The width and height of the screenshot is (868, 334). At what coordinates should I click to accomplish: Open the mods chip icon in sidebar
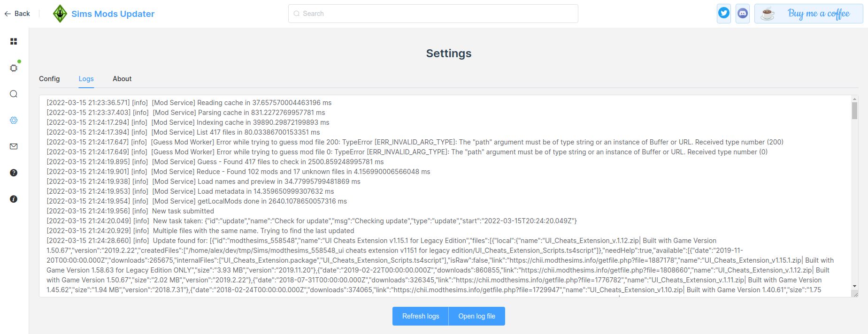click(x=14, y=68)
